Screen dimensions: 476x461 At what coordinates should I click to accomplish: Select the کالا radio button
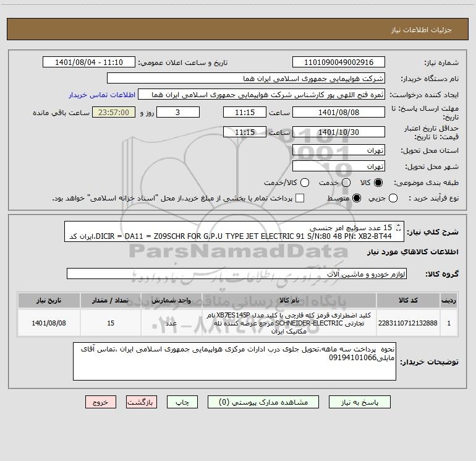click(378, 183)
